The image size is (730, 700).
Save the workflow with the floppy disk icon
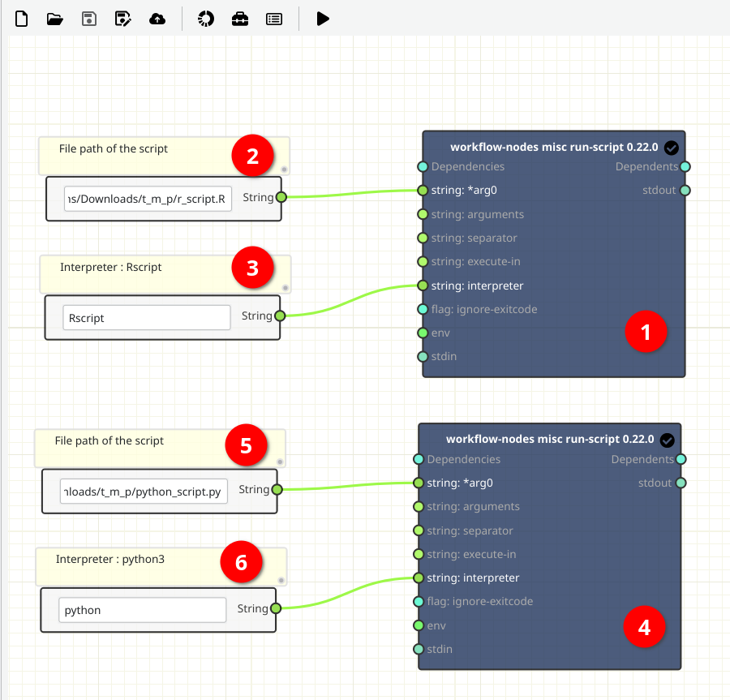(x=89, y=19)
